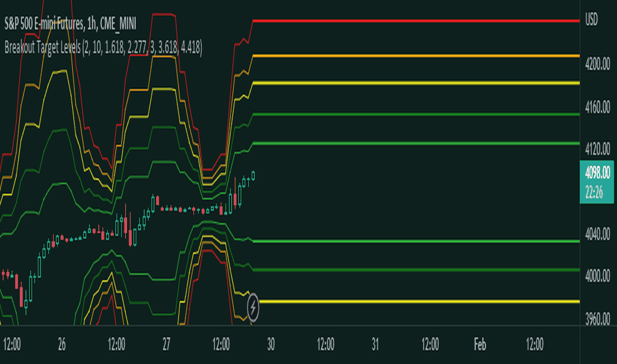Select the green target line near 4000
The image size is (617, 364).
(416, 270)
